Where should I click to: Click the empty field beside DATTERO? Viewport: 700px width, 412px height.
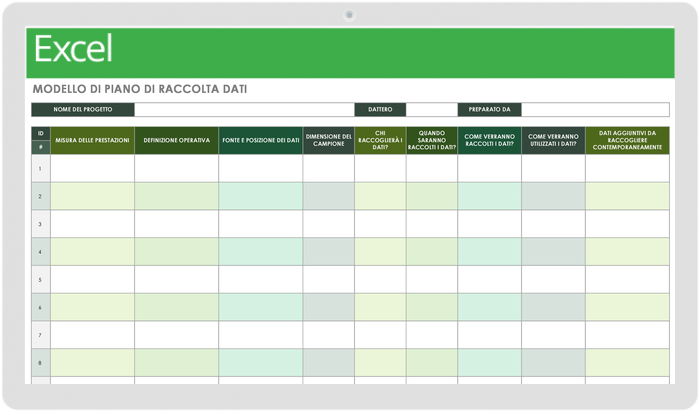click(x=432, y=109)
